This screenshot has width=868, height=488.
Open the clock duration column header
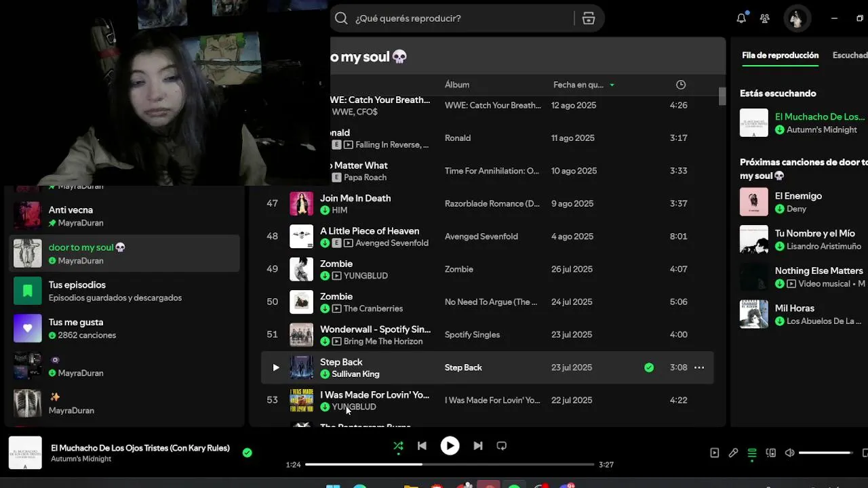click(681, 85)
